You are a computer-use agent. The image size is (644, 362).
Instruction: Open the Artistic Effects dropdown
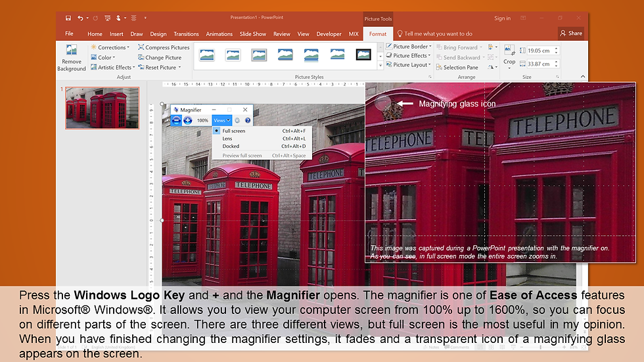(x=113, y=67)
